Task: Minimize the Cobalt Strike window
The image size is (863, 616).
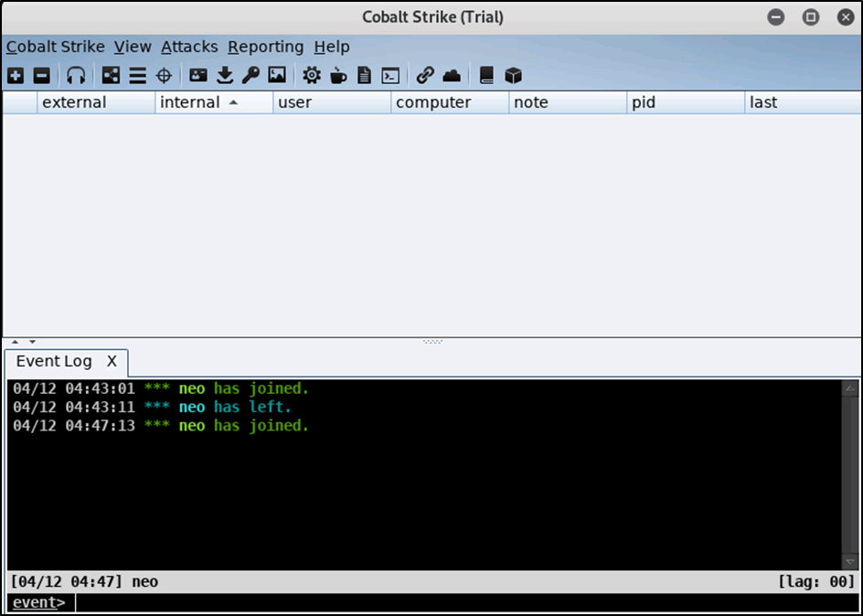Action: [776, 17]
